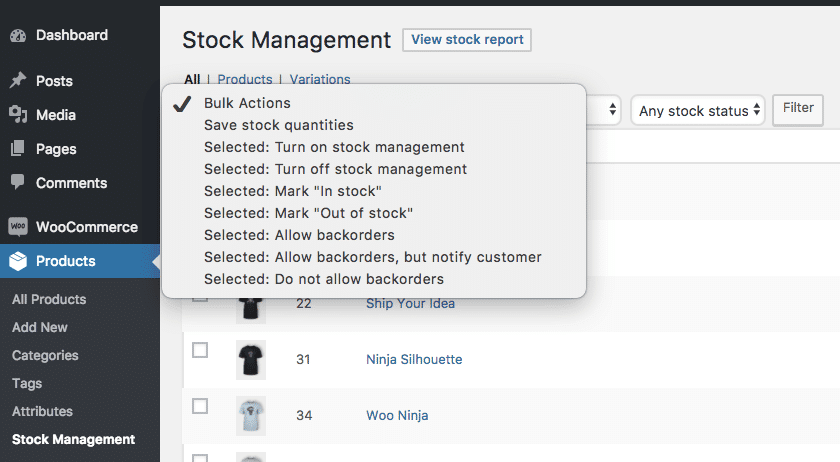This screenshot has height=462, width=840.
Task: Tick the checkbox for Ninja Silhouette
Action: coord(200,351)
